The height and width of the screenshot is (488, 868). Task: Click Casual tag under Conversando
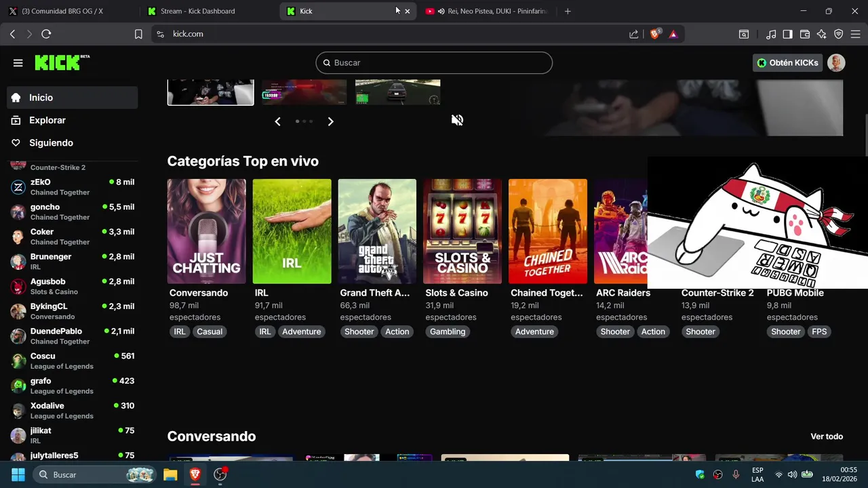210,331
